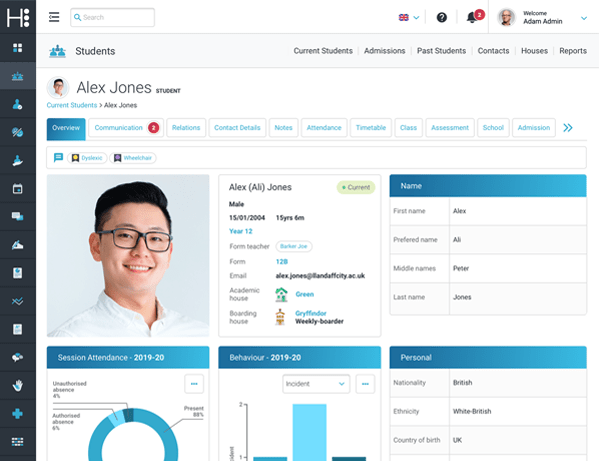Open the Assessment tab
Screen dimensions: 599x461
pos(450,128)
